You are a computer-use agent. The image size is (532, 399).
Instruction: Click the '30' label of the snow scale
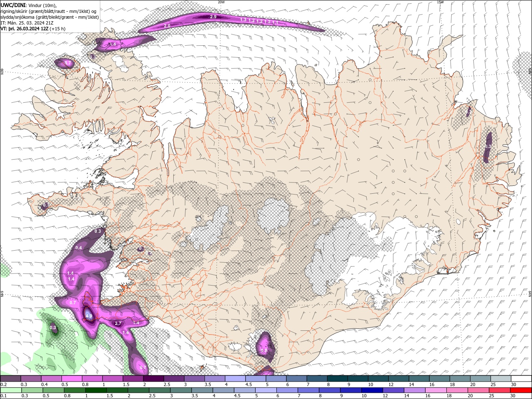[x=513, y=384]
